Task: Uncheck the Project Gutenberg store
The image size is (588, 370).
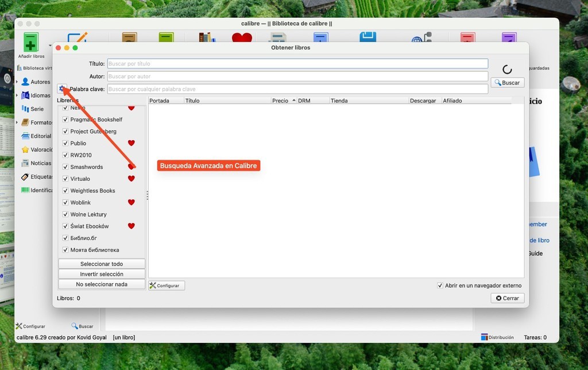Action: (65, 132)
